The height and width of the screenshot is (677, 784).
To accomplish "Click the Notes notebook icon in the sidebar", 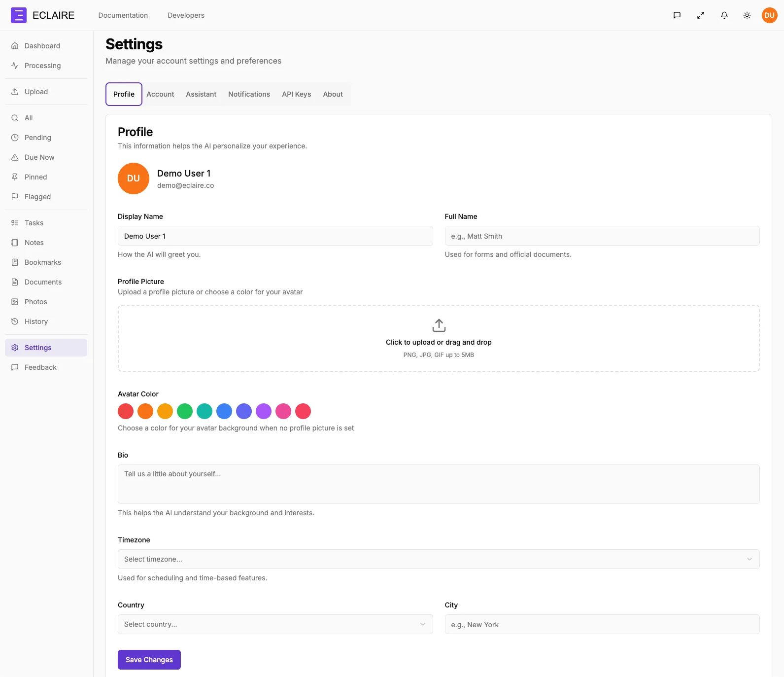I will point(15,243).
